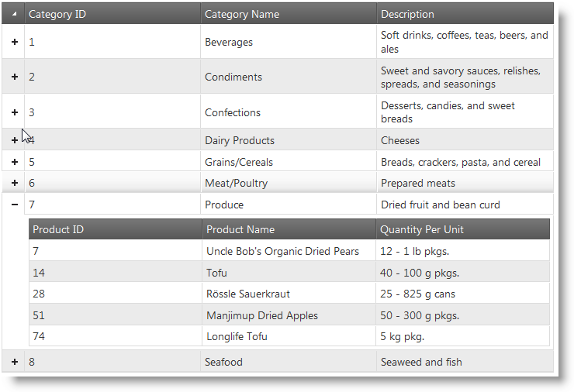Expand the Dairy Products row
This screenshot has height=392, width=574.
coord(15,140)
